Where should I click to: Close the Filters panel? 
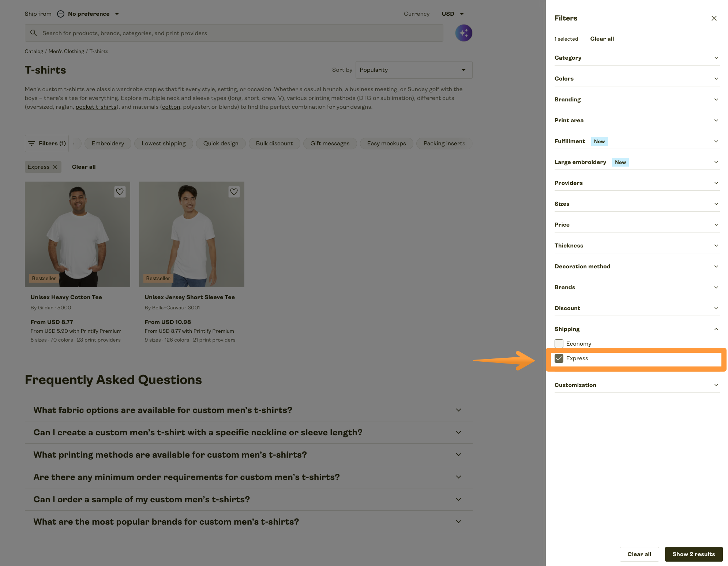(714, 18)
